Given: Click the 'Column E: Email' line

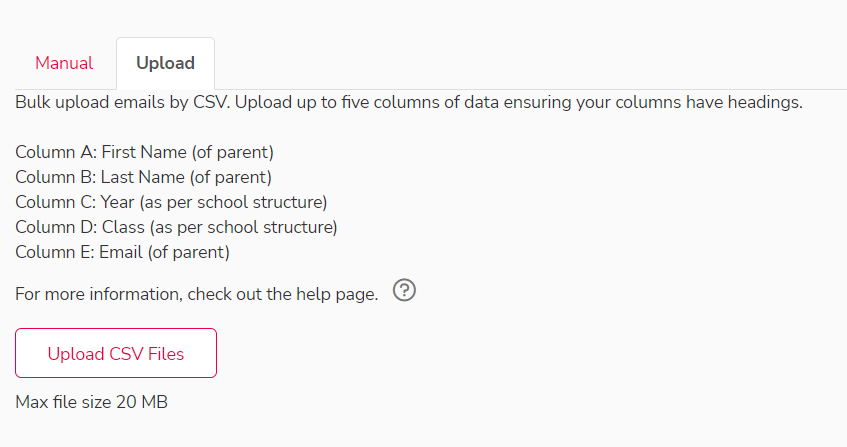Looking at the screenshot, I should [x=123, y=252].
